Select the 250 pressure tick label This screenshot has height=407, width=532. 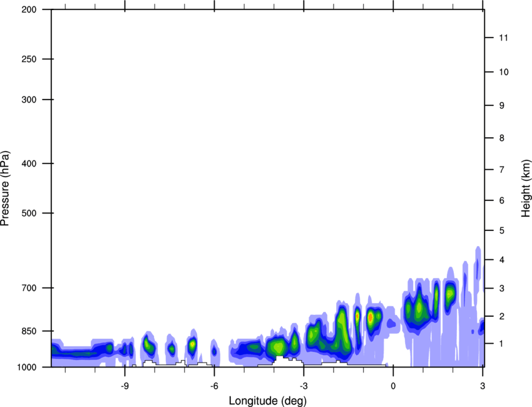pyautogui.click(x=29, y=59)
